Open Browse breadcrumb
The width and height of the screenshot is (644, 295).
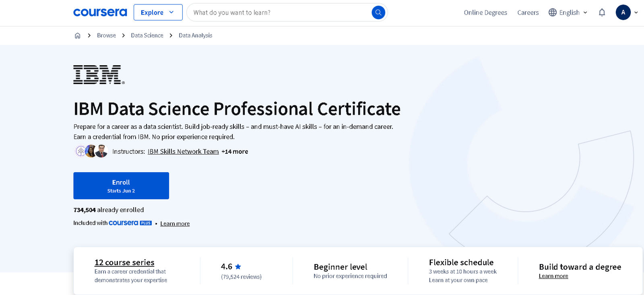click(x=106, y=35)
